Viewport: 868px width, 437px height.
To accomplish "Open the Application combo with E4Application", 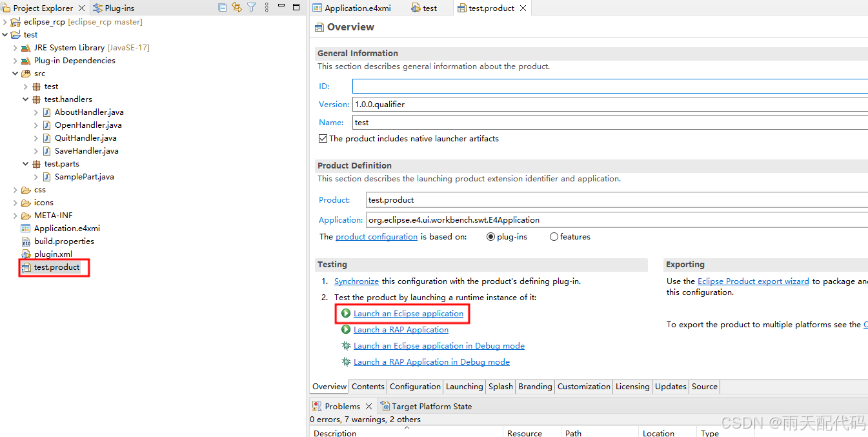I will tap(617, 219).
